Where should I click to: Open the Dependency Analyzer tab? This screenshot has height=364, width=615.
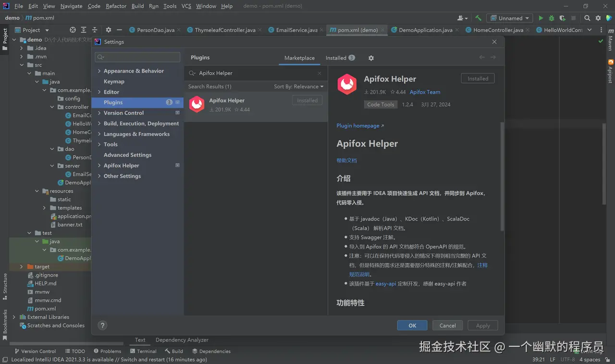182,340
